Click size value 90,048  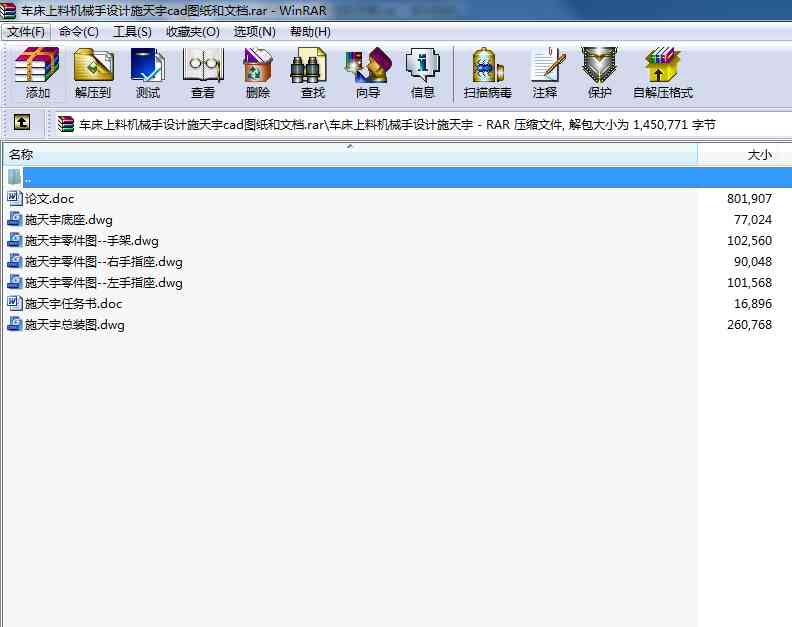(x=753, y=262)
